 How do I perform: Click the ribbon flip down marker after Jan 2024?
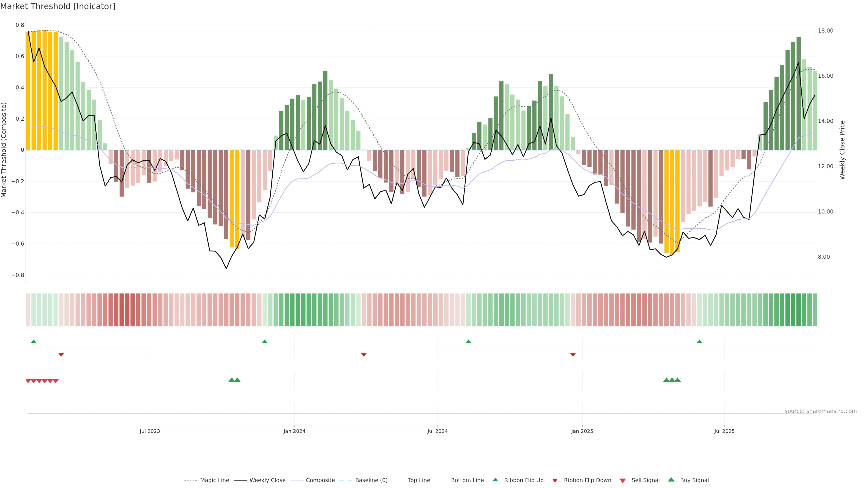pos(364,355)
